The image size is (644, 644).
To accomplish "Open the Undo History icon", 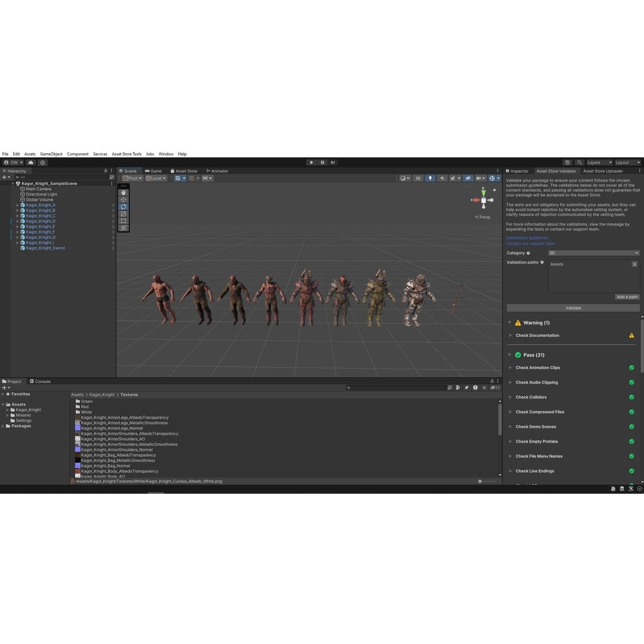I will (568, 162).
